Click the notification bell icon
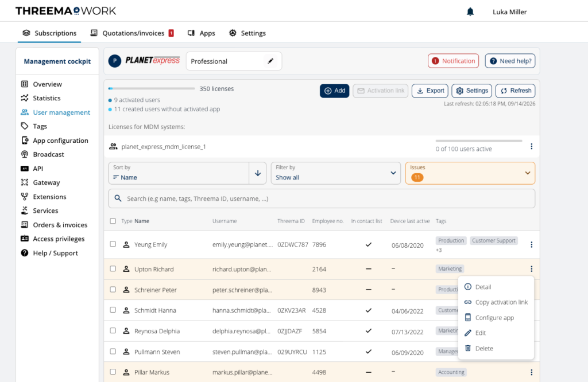Screen dimensions: 588x382 tap(470, 12)
